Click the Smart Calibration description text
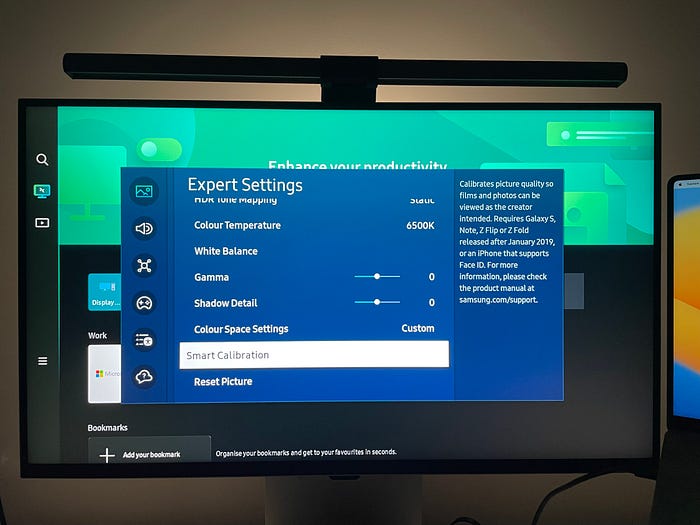700x525 pixels. tap(508, 242)
